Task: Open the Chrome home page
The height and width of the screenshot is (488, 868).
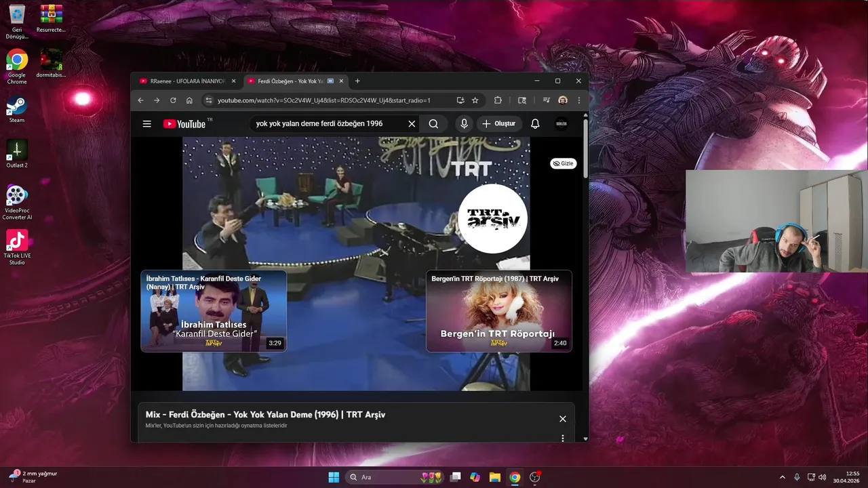Action: [x=189, y=100]
